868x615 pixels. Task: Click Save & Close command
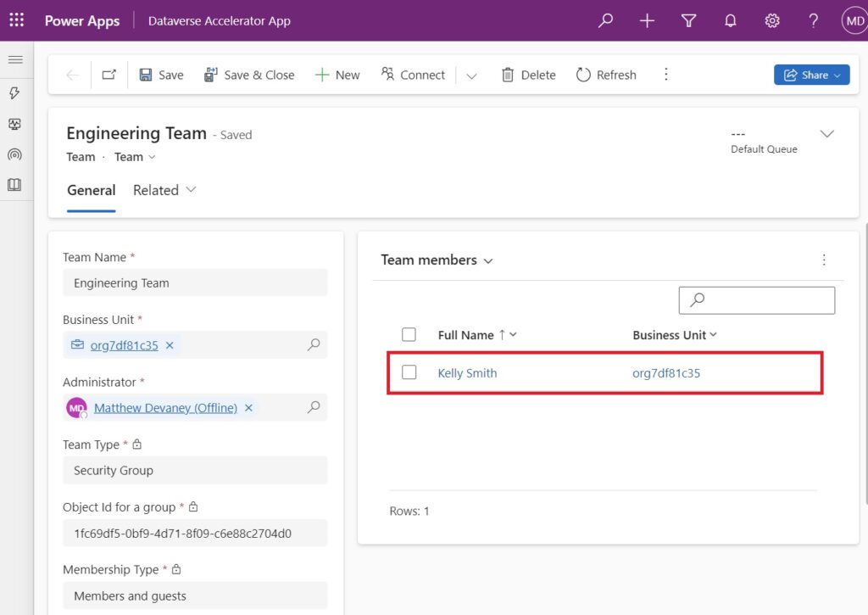tap(248, 75)
